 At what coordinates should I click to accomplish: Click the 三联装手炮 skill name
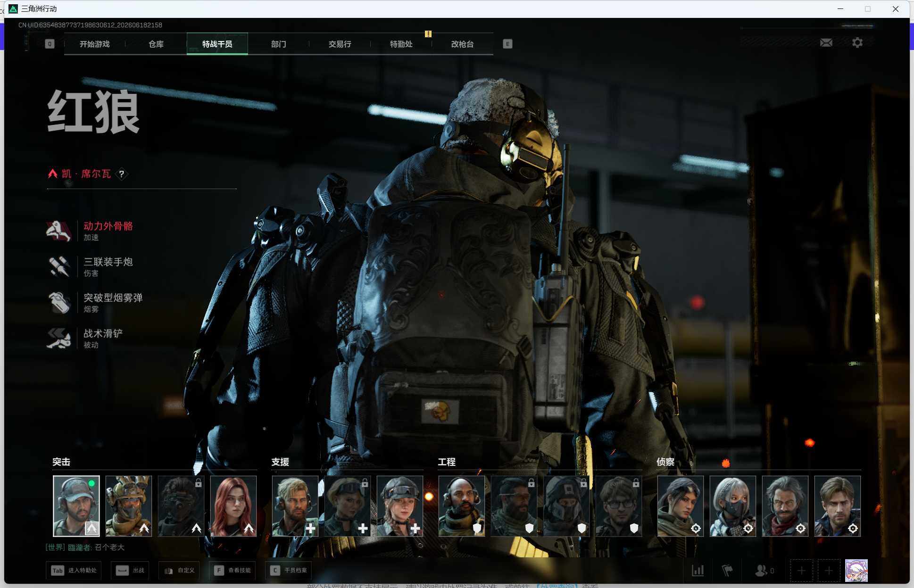[x=108, y=262]
